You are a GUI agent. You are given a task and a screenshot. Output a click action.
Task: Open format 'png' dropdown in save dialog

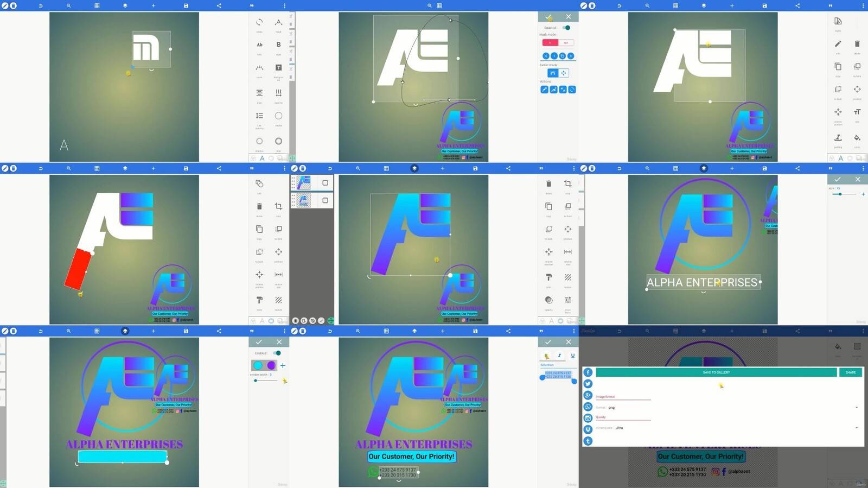point(727,407)
